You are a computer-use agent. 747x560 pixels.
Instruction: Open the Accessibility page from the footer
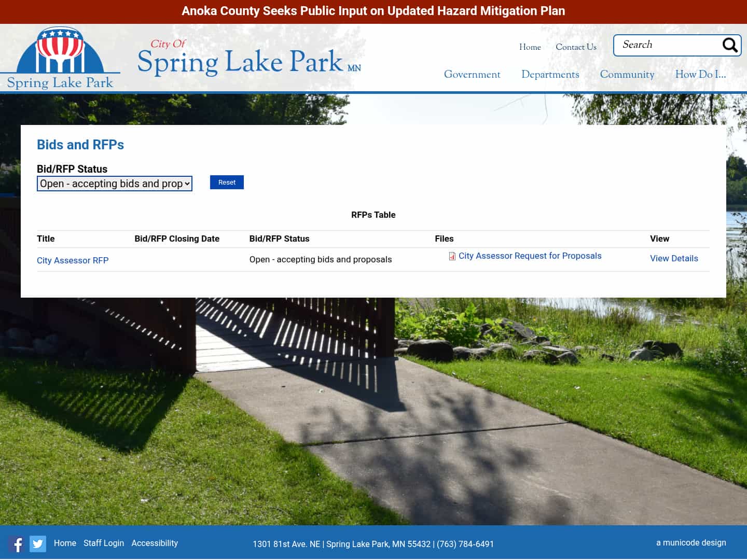tap(155, 543)
